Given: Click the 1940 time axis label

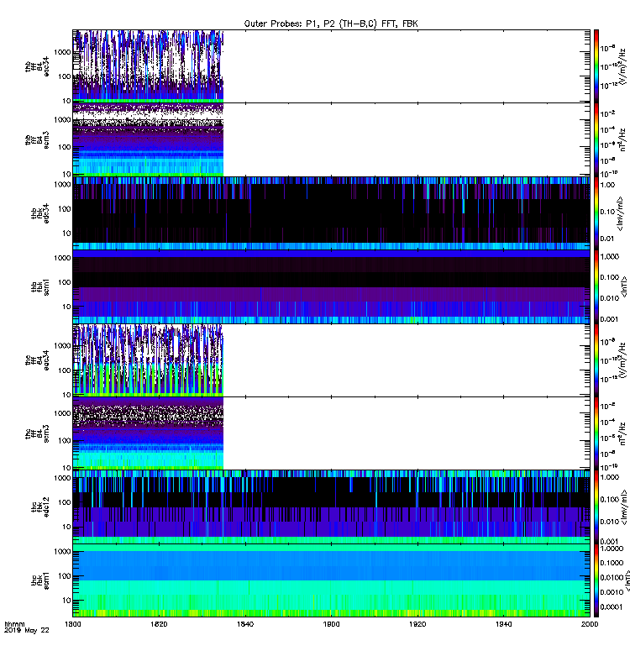Looking at the screenshot, I should [x=503, y=624].
